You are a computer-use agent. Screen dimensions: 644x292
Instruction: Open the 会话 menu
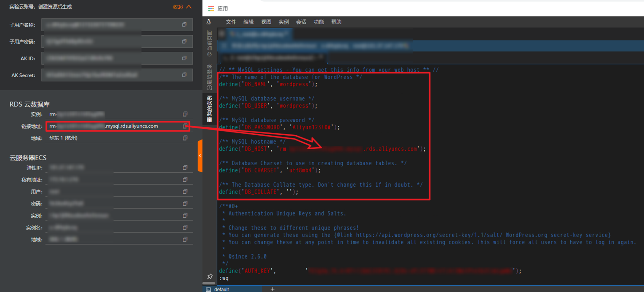click(301, 22)
